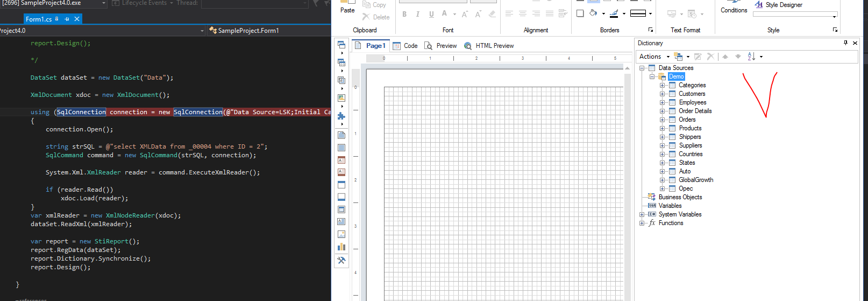The width and height of the screenshot is (868, 301).
Task: Click the Copy button in Clipboard
Action: click(374, 5)
